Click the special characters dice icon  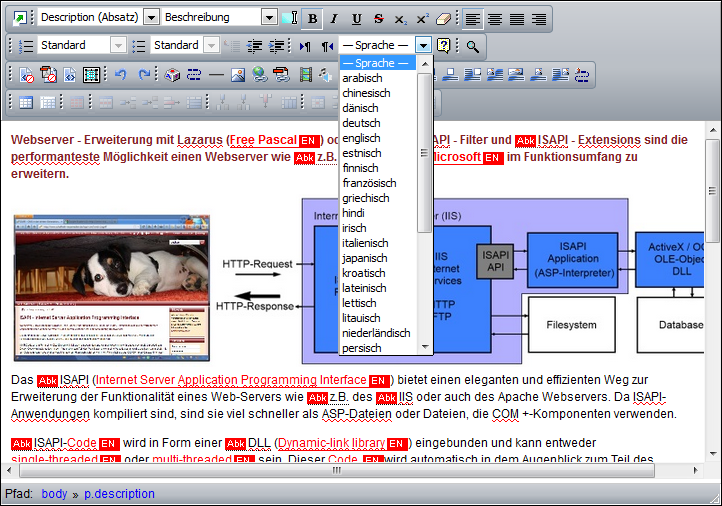click(172, 75)
